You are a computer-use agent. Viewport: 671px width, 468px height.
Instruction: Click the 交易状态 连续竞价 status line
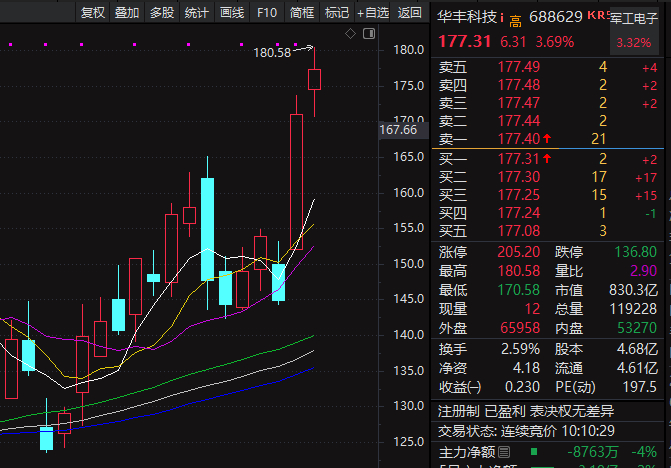tap(526, 431)
